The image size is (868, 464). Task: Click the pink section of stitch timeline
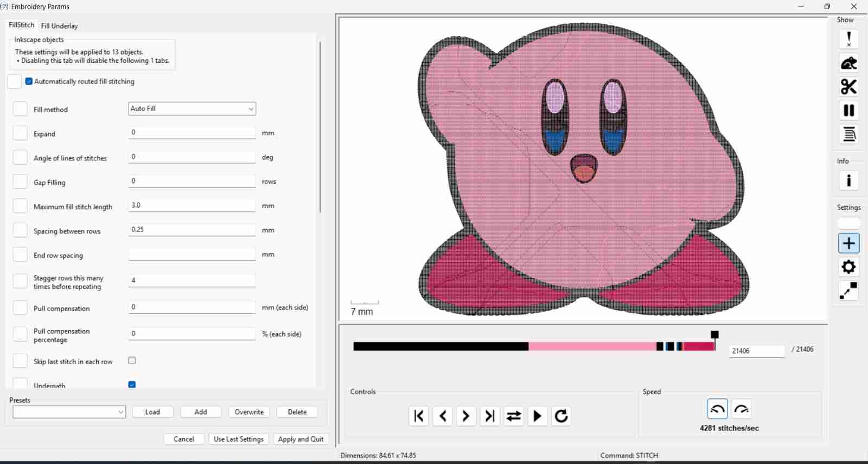592,346
